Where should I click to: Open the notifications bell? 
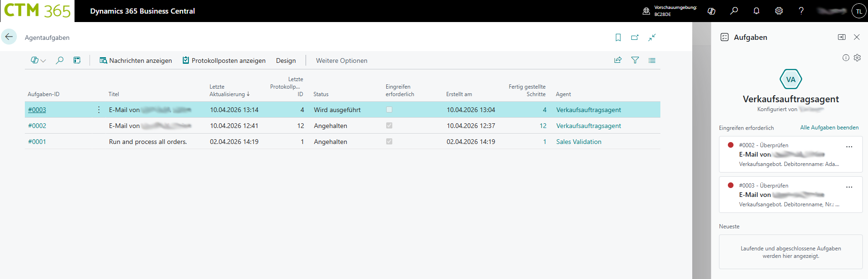(x=756, y=11)
